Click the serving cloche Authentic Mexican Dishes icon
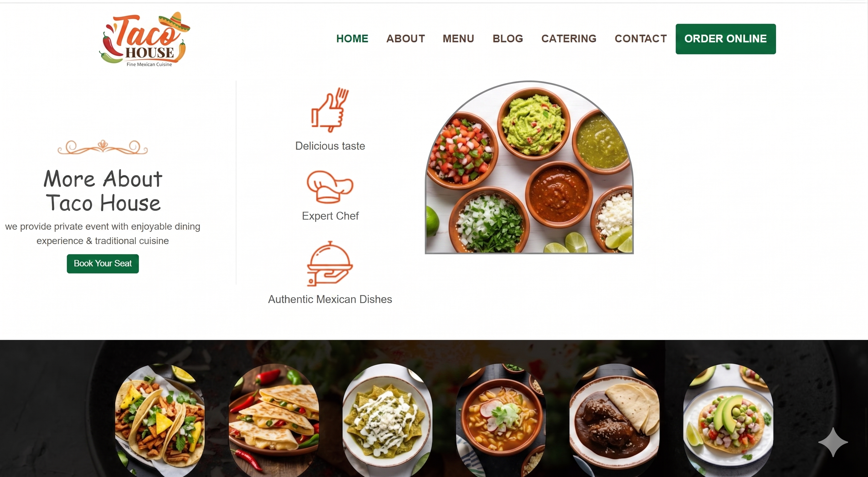Viewport: 868px width, 477px height. (x=330, y=264)
